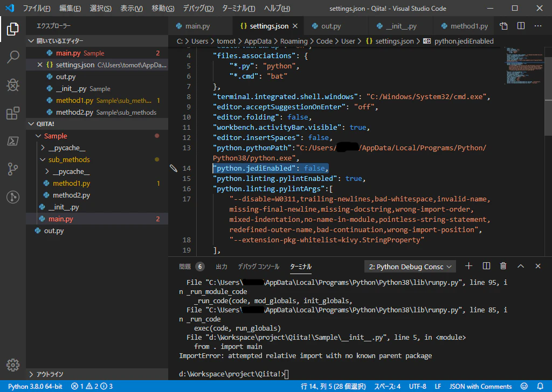This screenshot has height=392, width=552.
Task: Click JSON with Comments language mode
Action: point(480,387)
